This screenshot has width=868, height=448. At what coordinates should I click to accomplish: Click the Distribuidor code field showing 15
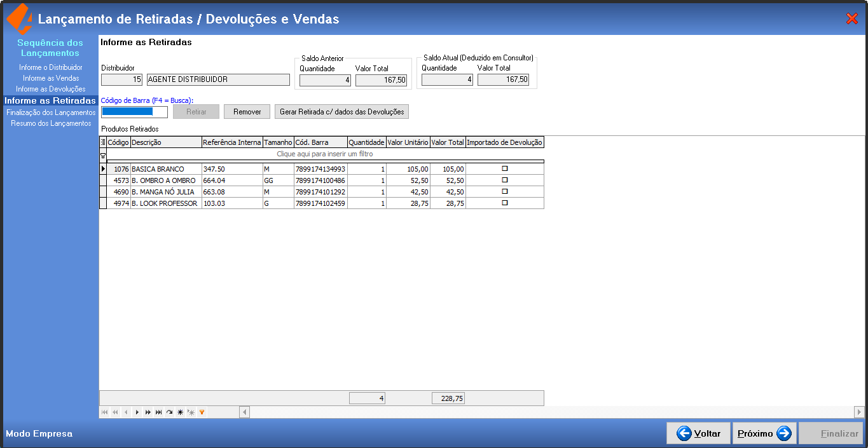(121, 79)
